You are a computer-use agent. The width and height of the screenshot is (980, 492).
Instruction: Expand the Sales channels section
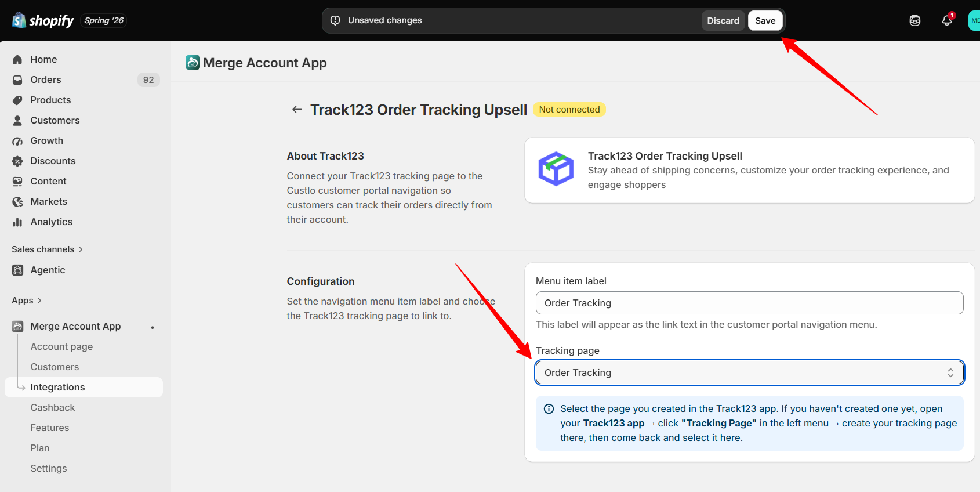pos(48,249)
